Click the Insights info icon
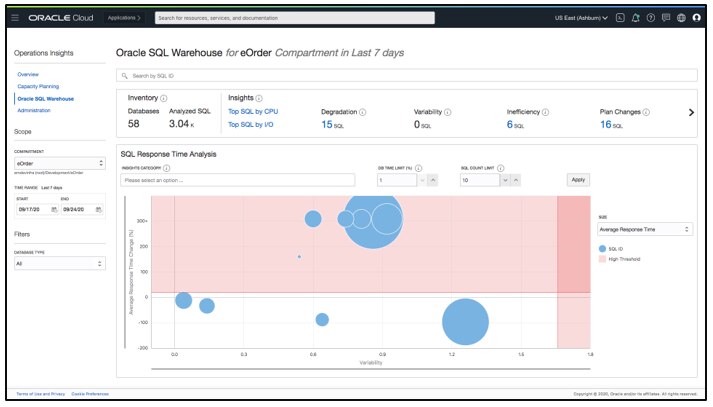Image resolution: width=713 pixels, height=407 pixels. pos(259,98)
